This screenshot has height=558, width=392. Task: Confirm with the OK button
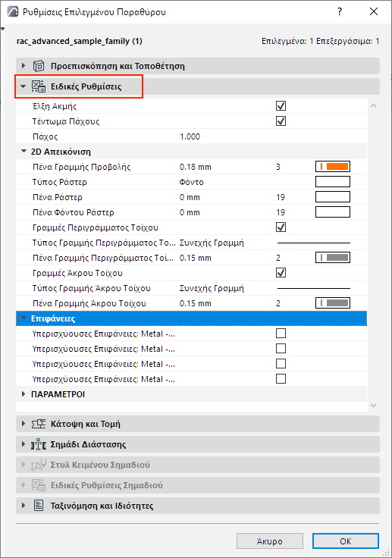(345, 541)
